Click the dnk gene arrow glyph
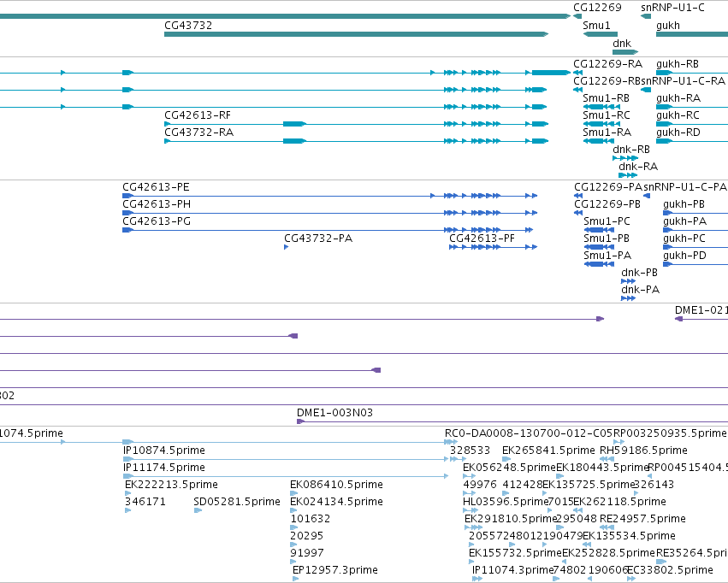728x583 pixels. pos(625,52)
